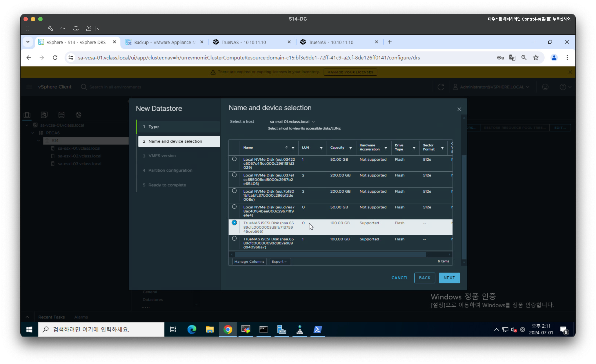Click the Hardware Acceleration filter icon
Viewport: 596px width, 364px height.
point(386,148)
